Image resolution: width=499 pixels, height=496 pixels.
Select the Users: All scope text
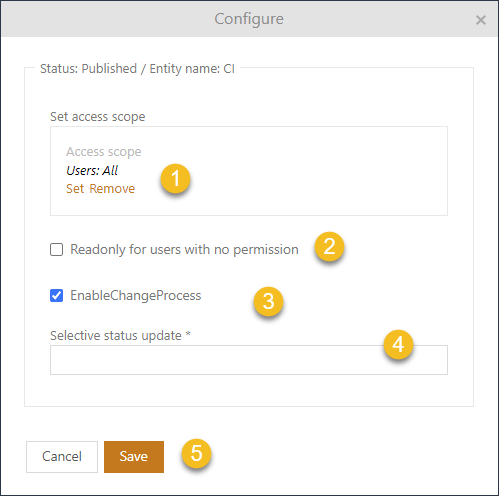pyautogui.click(x=92, y=171)
